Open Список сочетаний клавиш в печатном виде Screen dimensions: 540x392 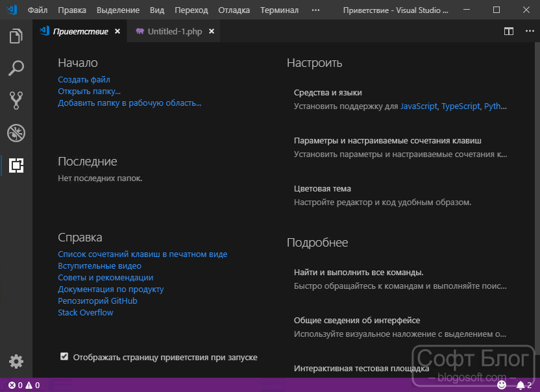143,254
